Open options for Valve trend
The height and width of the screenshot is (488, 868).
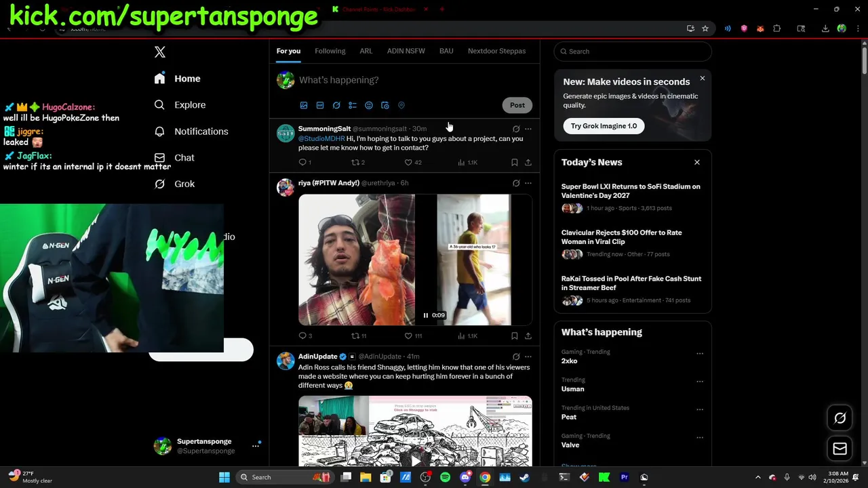coord(700,438)
